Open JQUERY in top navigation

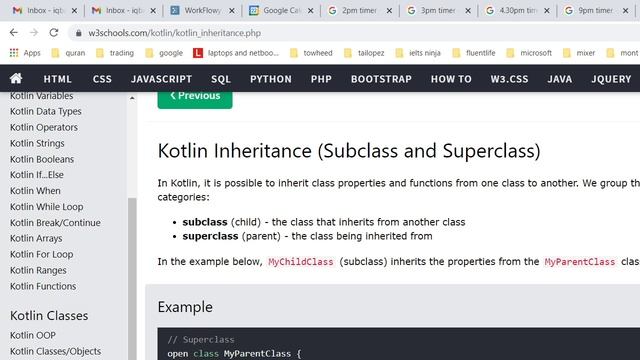coord(611,79)
